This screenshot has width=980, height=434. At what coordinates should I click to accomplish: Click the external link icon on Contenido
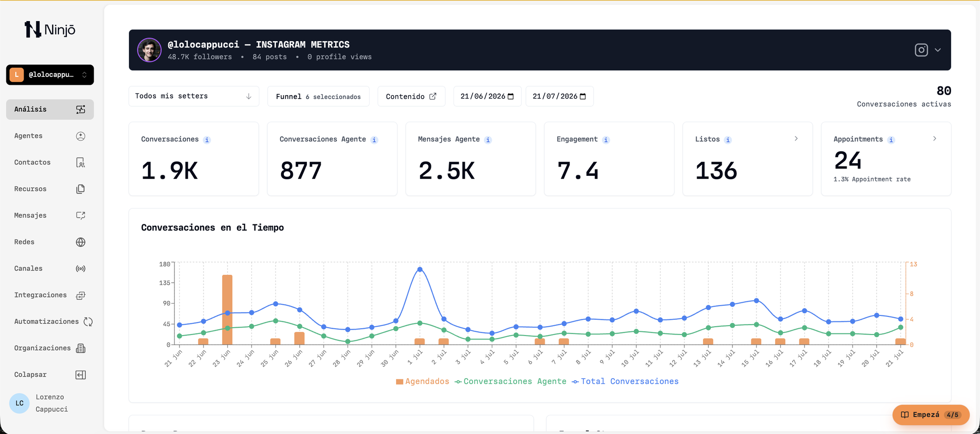point(433,96)
